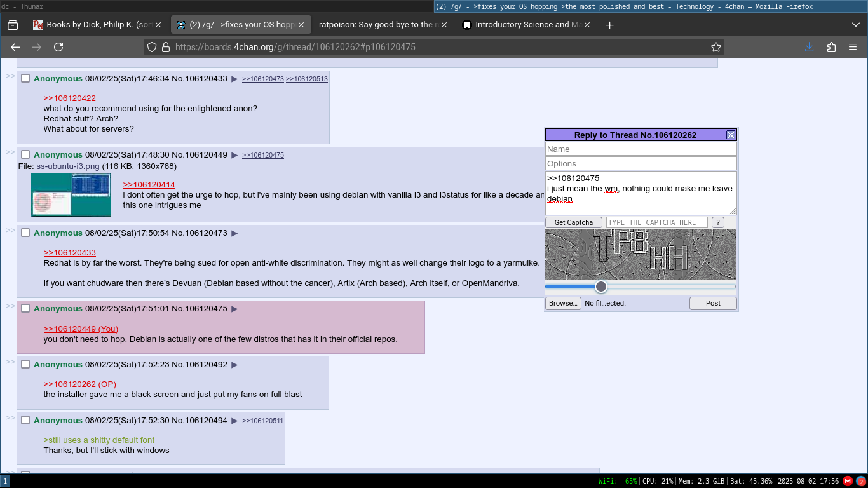
Task: Tick checkbox for post No.106120475
Action: 25,308
